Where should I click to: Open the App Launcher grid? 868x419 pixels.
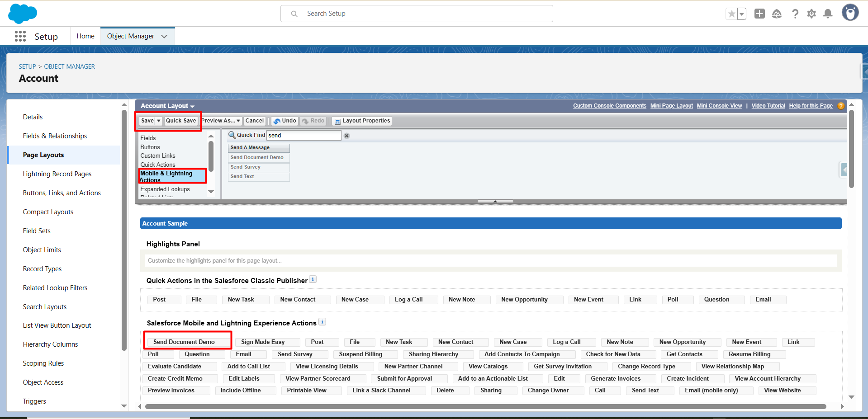pos(20,36)
